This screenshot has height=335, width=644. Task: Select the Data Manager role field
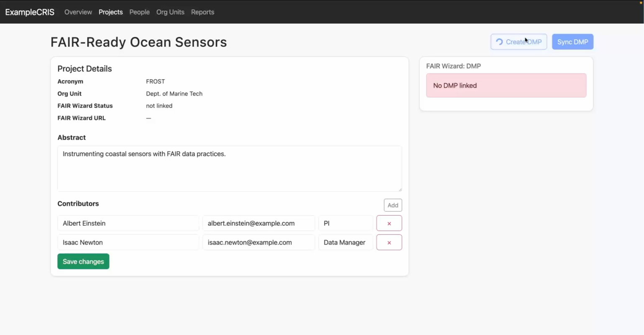point(345,242)
